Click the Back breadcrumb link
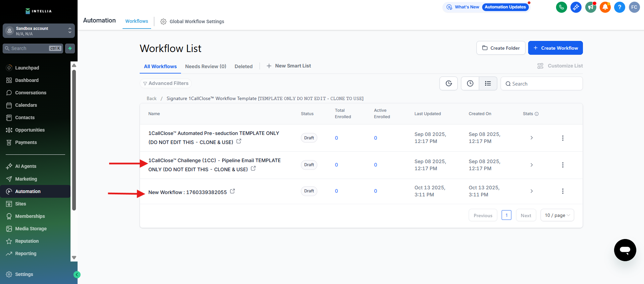Screen dimensions: 644x284 coord(151,98)
